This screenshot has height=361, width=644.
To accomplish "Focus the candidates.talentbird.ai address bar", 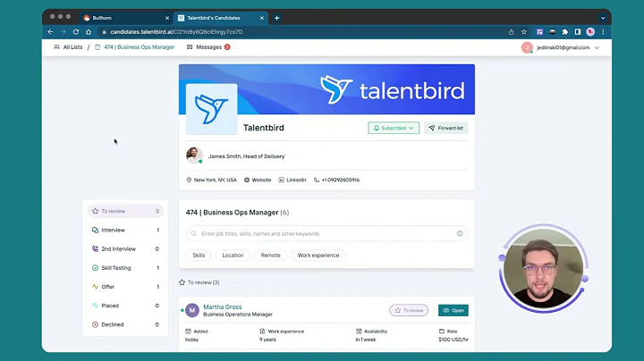I will pos(304,31).
